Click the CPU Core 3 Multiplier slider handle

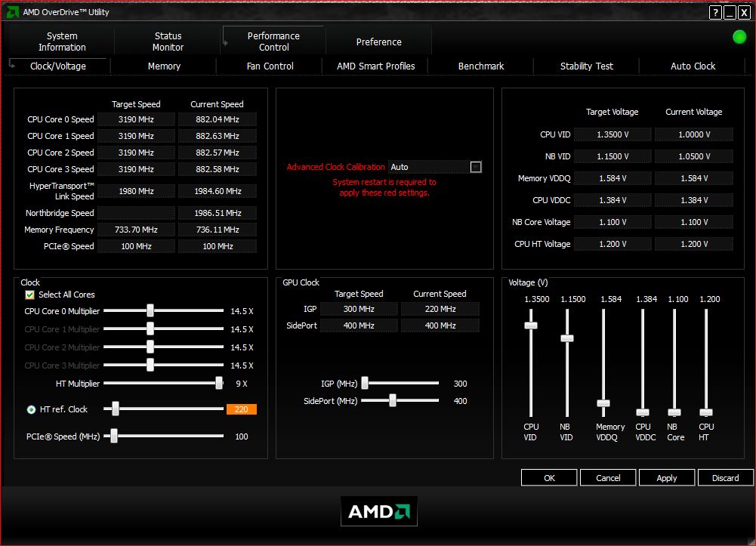pos(150,365)
